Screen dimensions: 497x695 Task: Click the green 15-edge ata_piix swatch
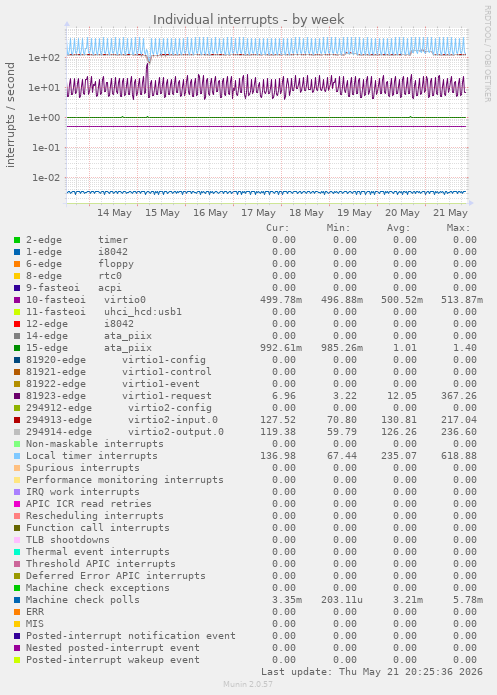click(x=17, y=348)
